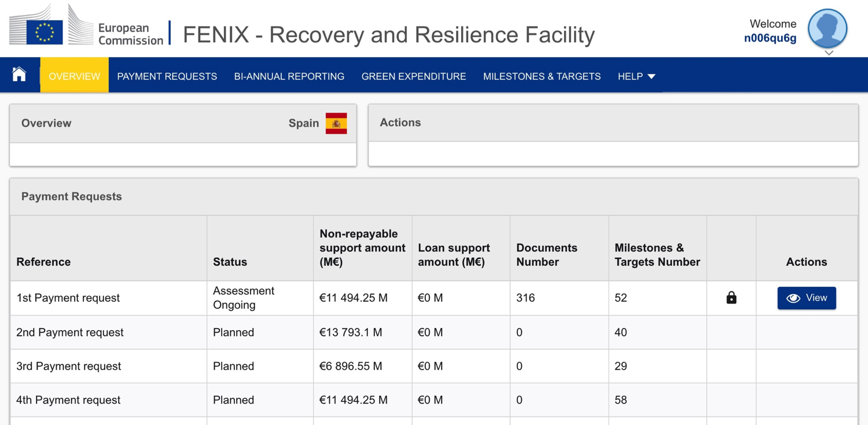This screenshot has width=868, height=425.
Task: Click the €6 896.55 M amount
Action: point(351,366)
